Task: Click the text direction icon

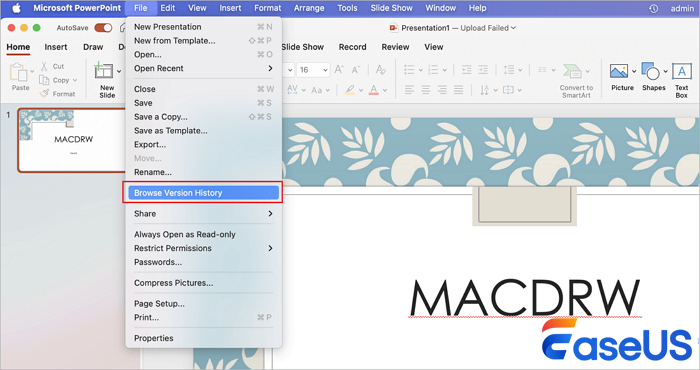Action: (x=484, y=90)
